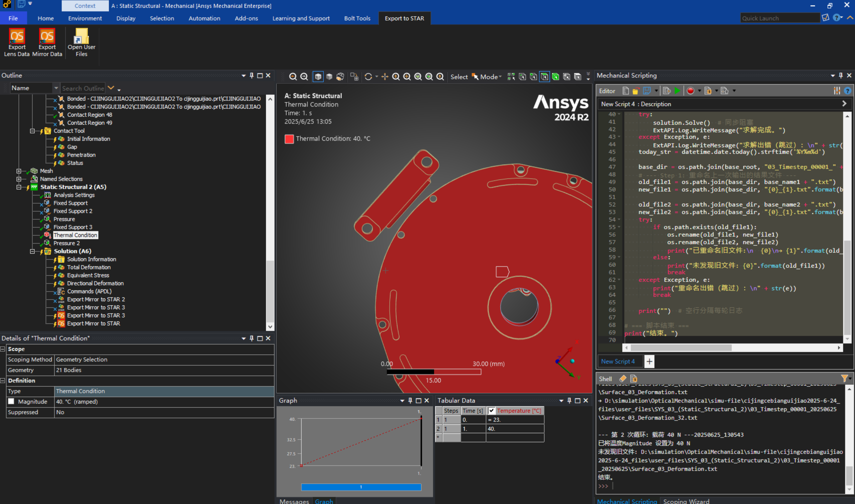The height and width of the screenshot is (504, 855).
Task: Switch to the Scoping Wizard tab
Action: click(686, 501)
